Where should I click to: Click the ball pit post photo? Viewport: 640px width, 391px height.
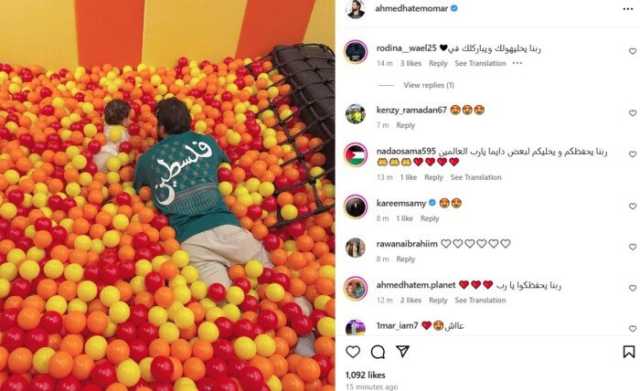pyautogui.click(x=167, y=196)
